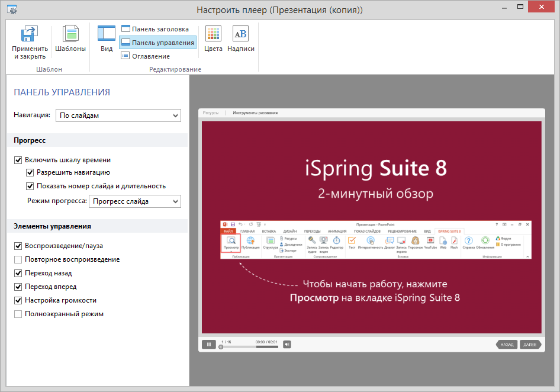Click Инструменты рисования in preview
This screenshot has height=392, width=560.
point(255,113)
